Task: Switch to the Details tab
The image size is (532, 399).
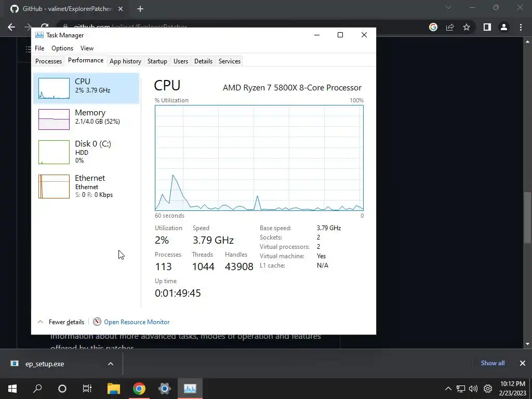Action: [x=203, y=61]
